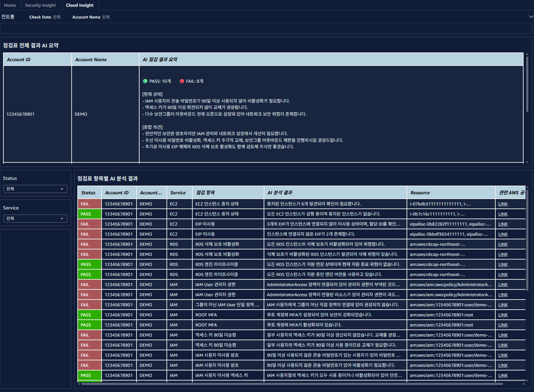Open Check Date filter control
Viewport: 534px width, 392px height.
(x=45, y=17)
